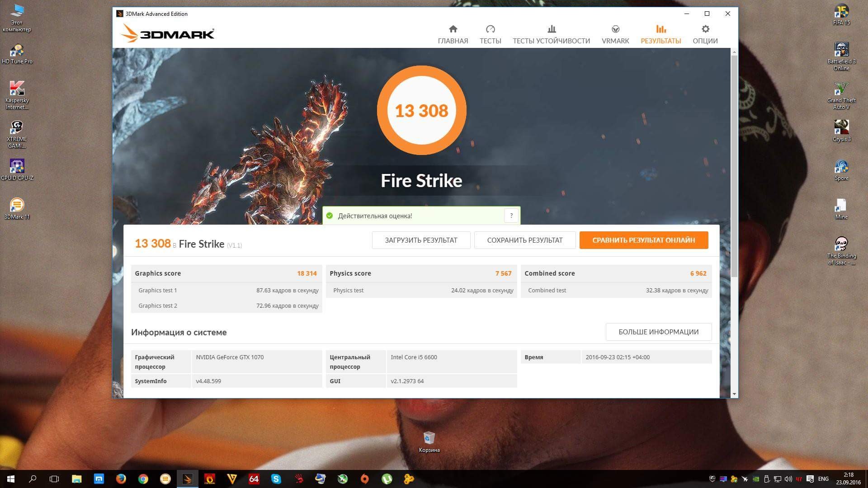This screenshot has height=488, width=868.
Task: Switch to the VRMARK tab
Action: [615, 34]
